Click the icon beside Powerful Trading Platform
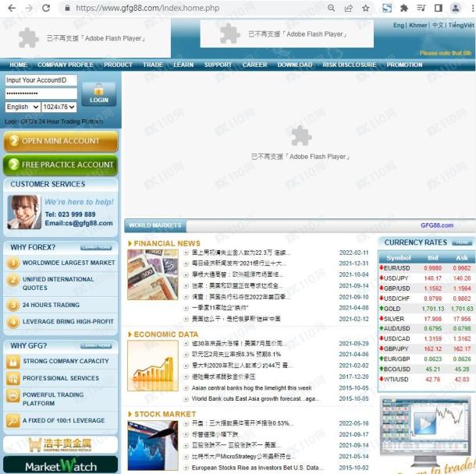This screenshot has height=474, width=476. coord(13,397)
